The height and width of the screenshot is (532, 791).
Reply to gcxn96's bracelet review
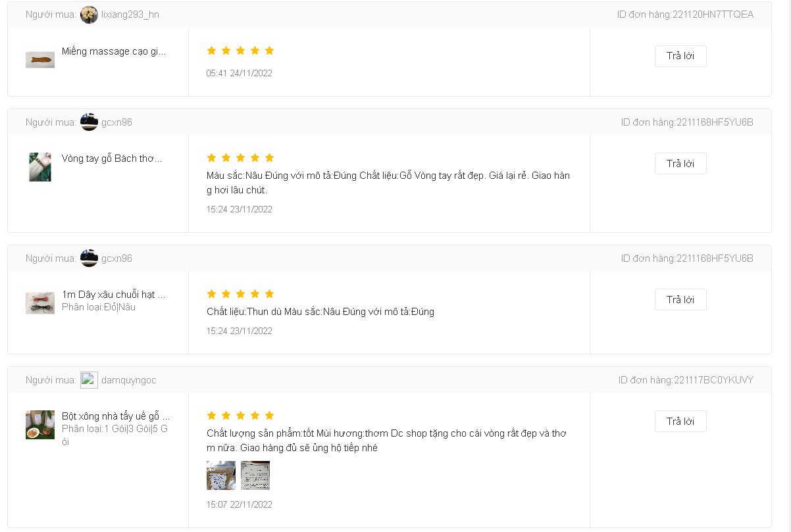680,163
